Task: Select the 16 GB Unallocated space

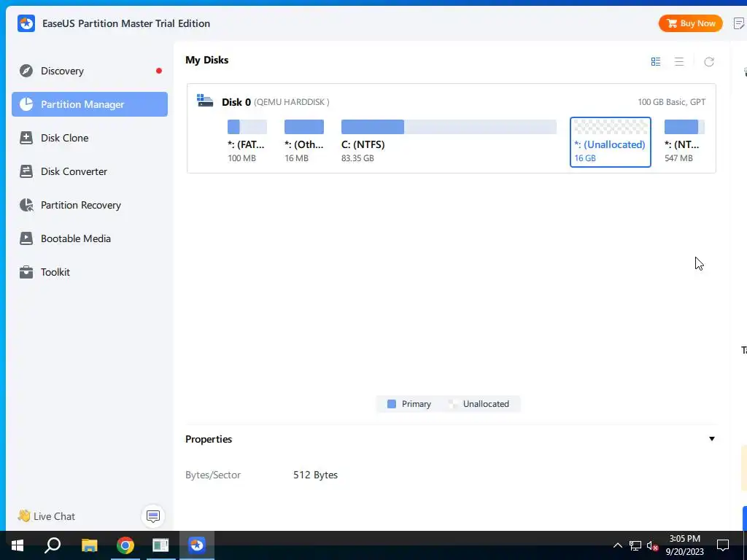Action: click(611, 142)
